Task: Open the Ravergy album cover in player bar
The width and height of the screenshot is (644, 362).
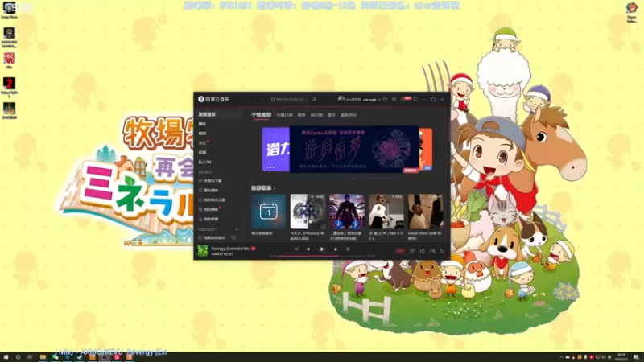Action: pos(203,251)
